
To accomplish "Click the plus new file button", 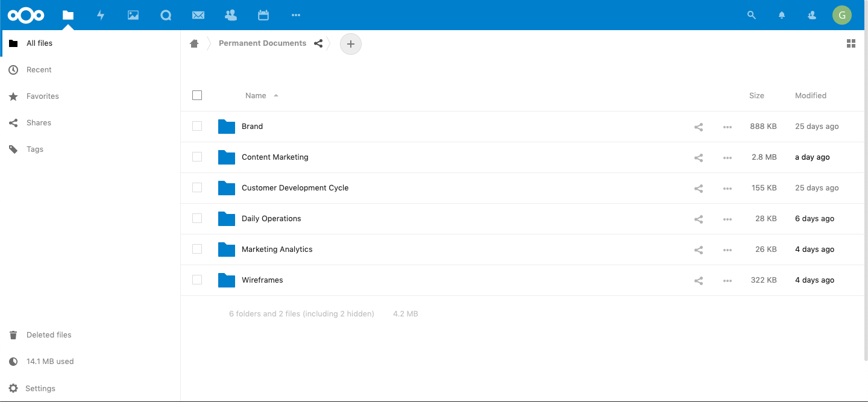I will [351, 44].
